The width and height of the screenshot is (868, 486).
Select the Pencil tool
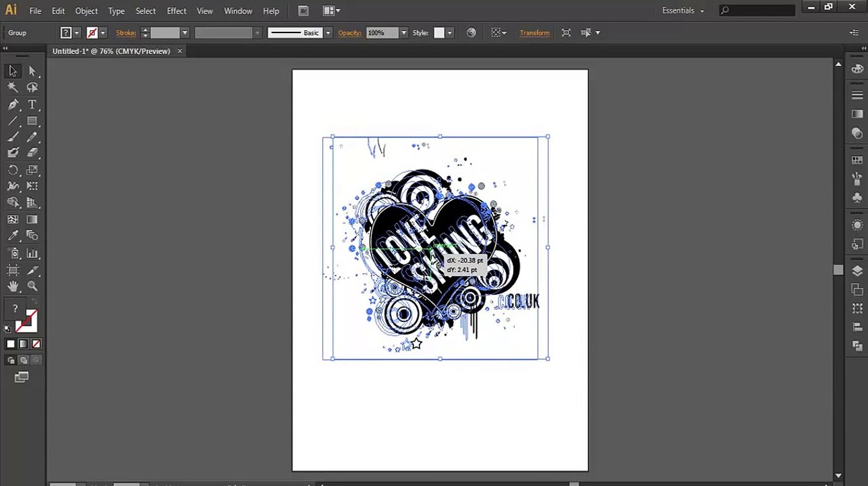[32, 137]
